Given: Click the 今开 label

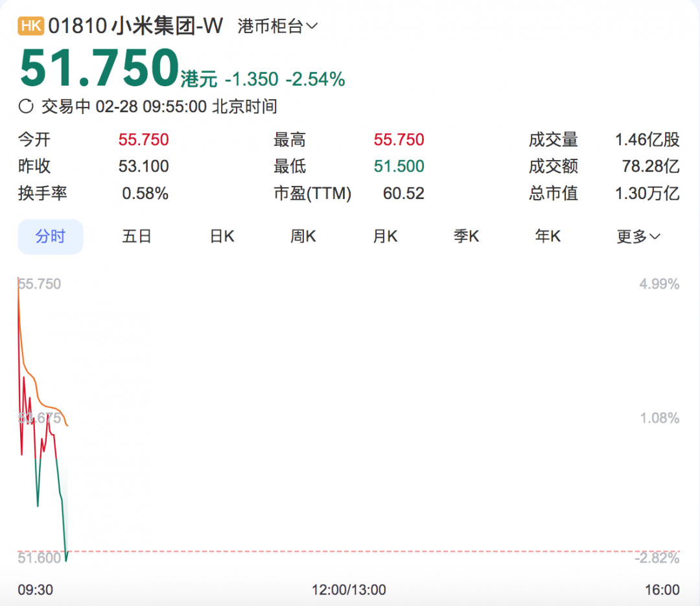Looking at the screenshot, I should click(34, 140).
